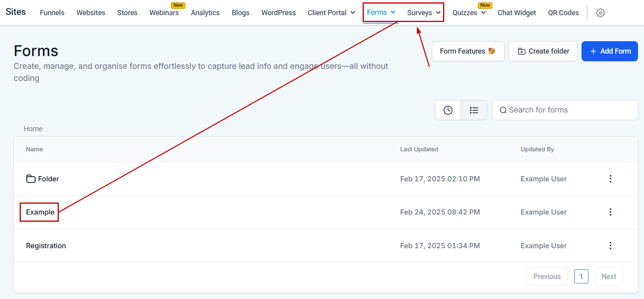The width and height of the screenshot is (644, 299).
Task: Click the Add Form button
Action: tap(610, 51)
